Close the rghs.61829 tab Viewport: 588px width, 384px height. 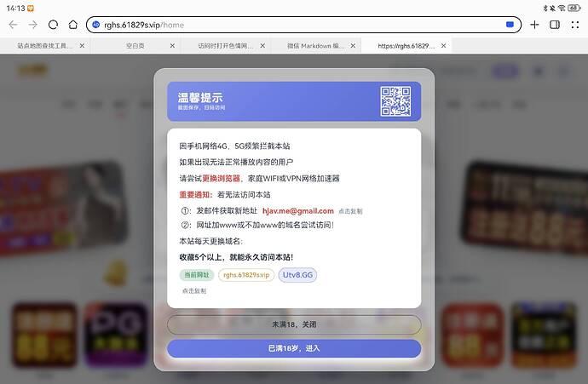tap(444, 46)
